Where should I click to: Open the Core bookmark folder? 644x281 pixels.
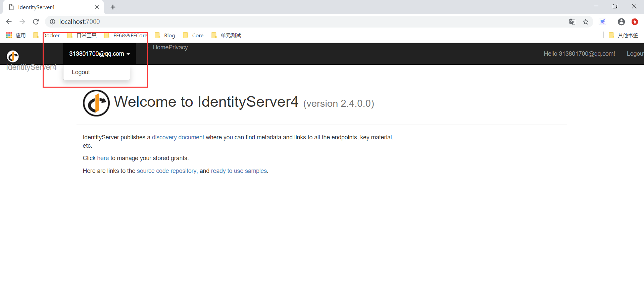click(193, 35)
